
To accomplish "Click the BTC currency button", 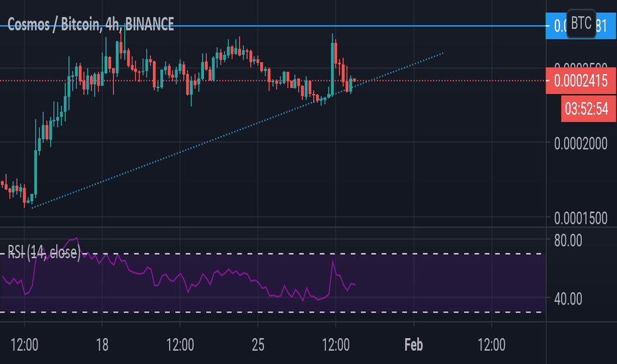I will coord(581,24).
